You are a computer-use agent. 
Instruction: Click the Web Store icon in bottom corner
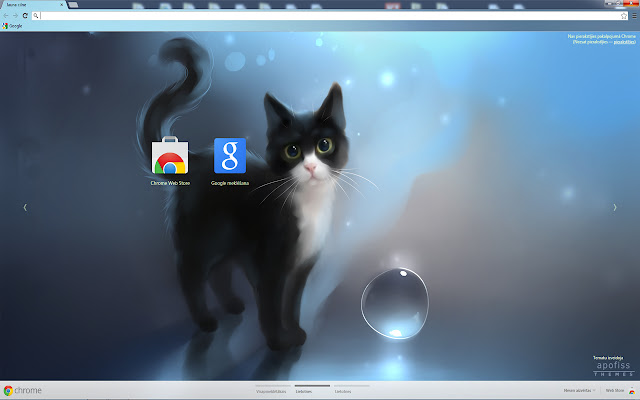point(631,391)
